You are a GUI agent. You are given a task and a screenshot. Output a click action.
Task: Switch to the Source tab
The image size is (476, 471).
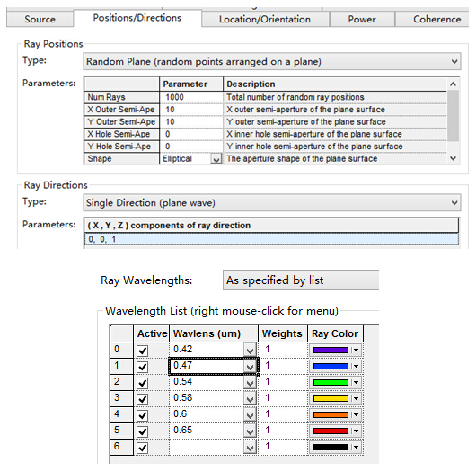(40, 19)
